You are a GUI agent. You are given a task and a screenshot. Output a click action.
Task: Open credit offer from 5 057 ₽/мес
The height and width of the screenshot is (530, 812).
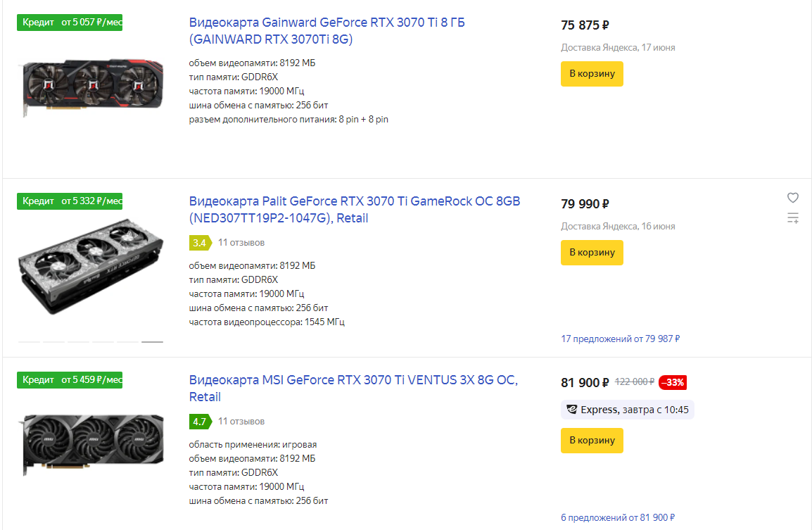70,23
